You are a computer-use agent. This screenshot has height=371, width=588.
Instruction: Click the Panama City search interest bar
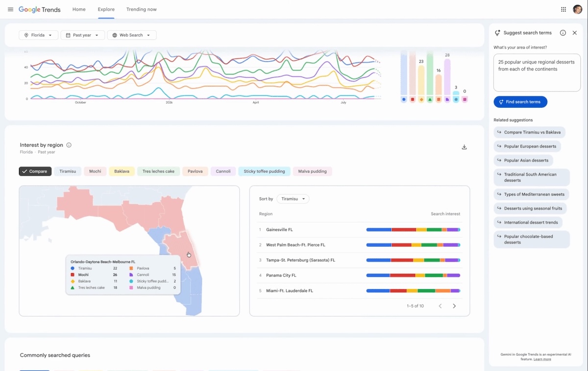pos(413,275)
